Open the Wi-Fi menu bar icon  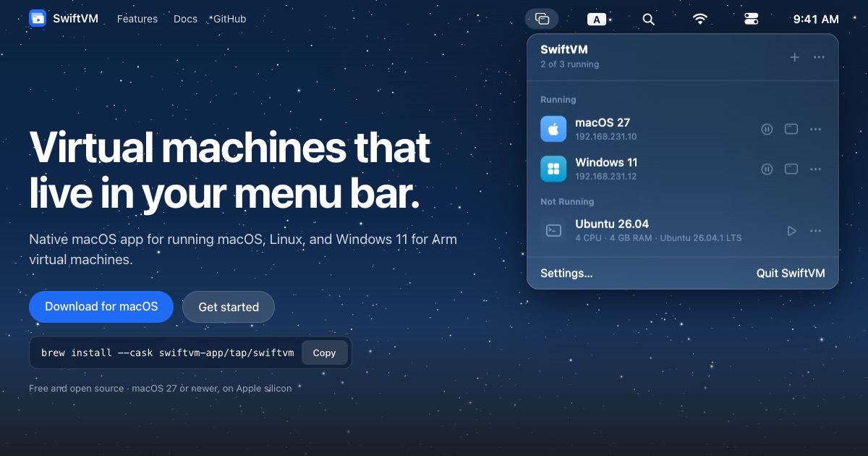700,20
